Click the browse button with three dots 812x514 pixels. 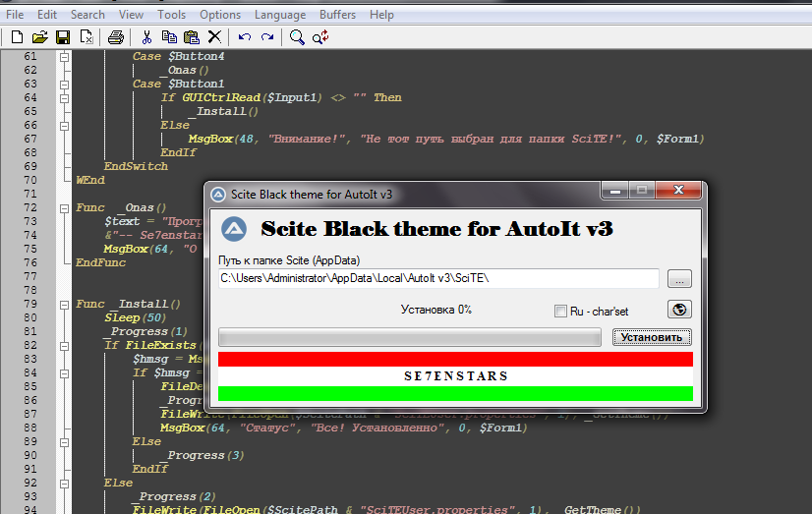[679, 279]
